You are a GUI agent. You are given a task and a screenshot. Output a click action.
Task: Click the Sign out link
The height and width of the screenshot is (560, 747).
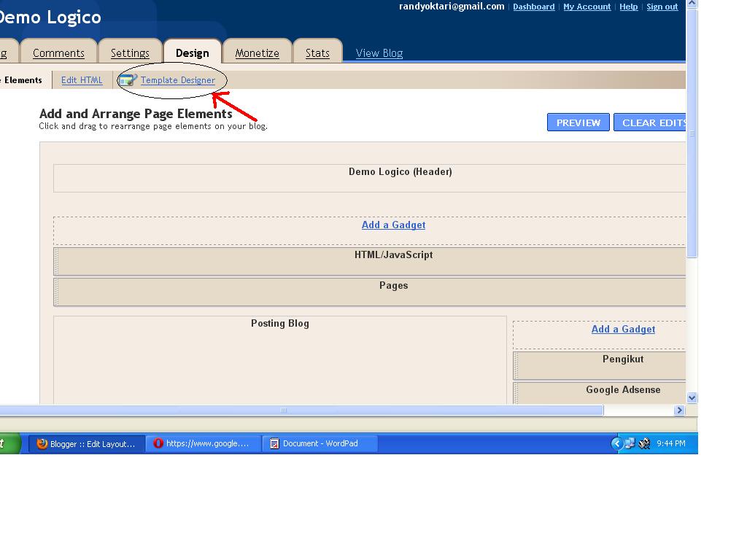[662, 7]
